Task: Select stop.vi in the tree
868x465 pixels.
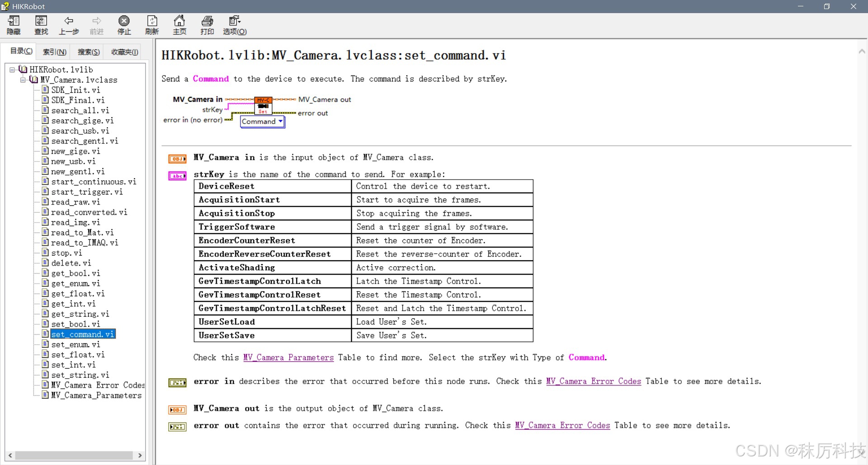Action: point(66,253)
